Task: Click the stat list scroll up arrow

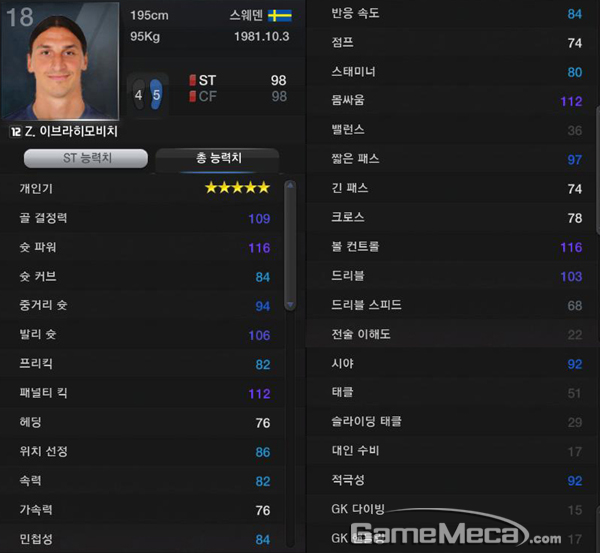Action: (x=290, y=186)
